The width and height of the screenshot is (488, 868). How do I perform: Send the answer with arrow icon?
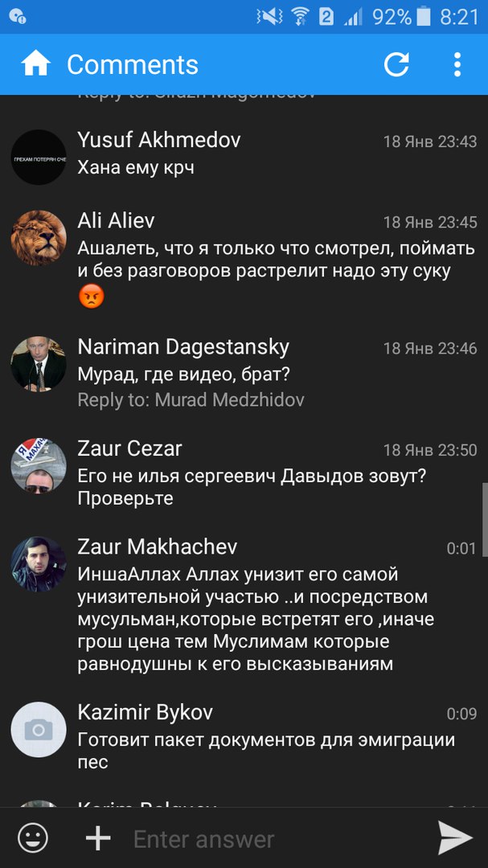coord(455,838)
